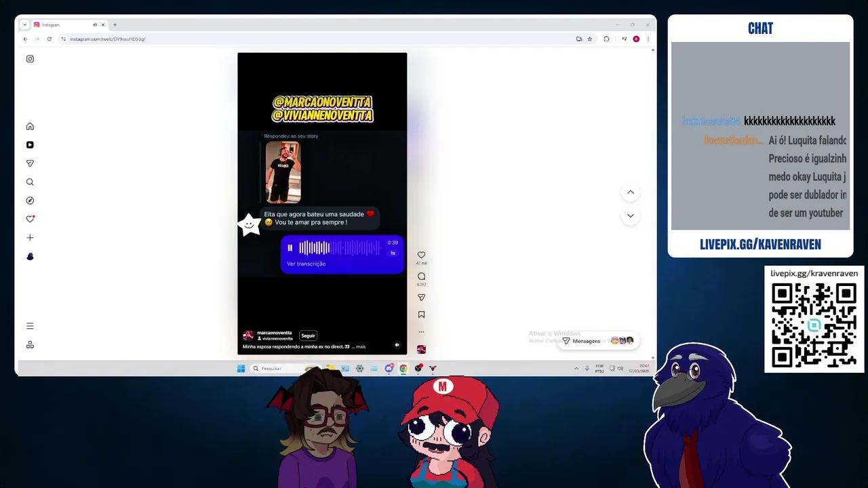868x488 pixels.
Task: Show hidden system tray icons chevron
Action: tap(576, 369)
